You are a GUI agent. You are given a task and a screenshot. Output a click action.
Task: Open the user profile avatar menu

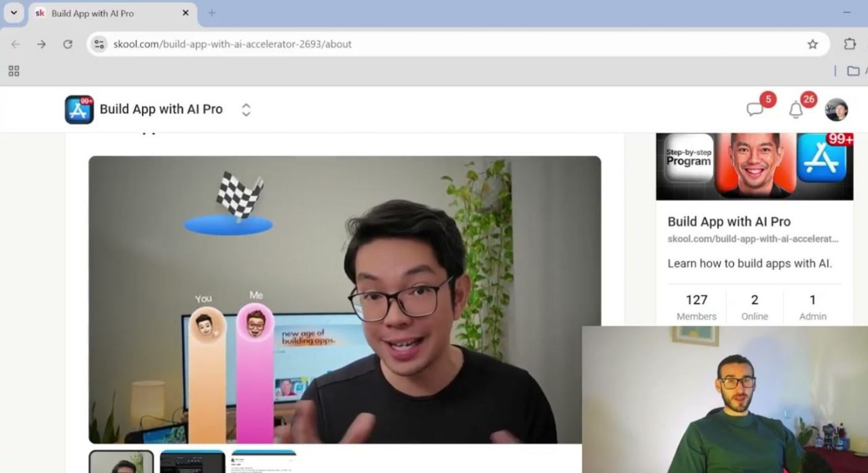(836, 110)
